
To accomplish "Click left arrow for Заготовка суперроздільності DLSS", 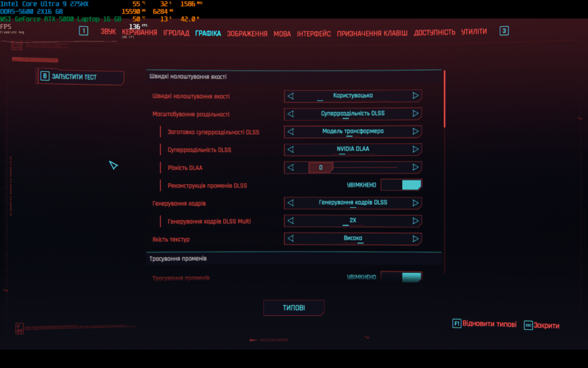I will (x=291, y=132).
